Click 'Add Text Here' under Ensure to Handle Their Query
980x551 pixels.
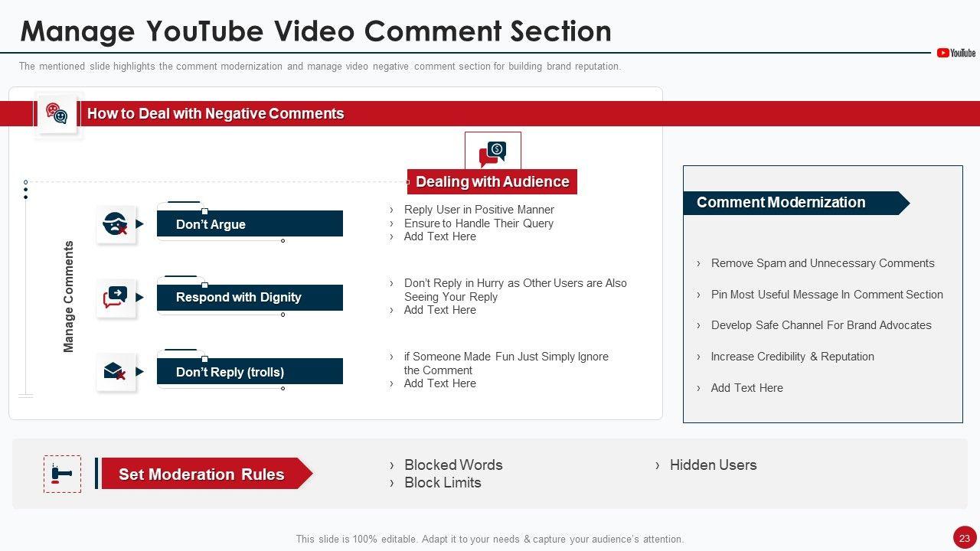(x=440, y=236)
